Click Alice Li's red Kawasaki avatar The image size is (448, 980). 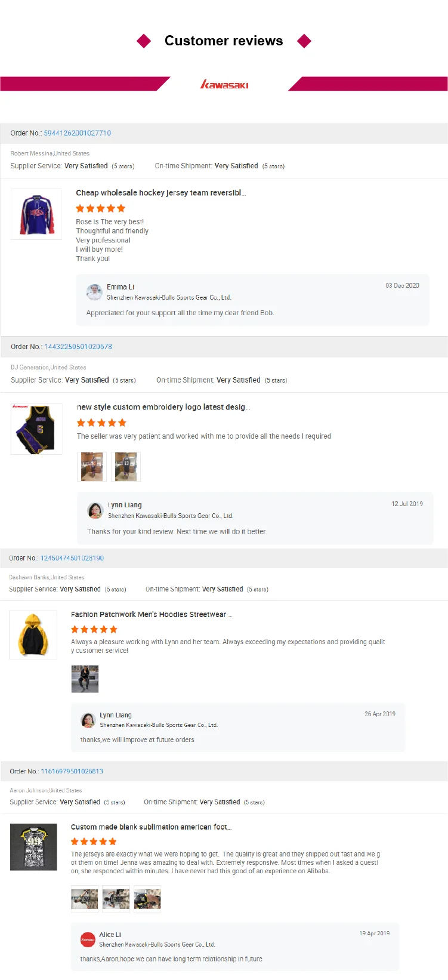88,939
